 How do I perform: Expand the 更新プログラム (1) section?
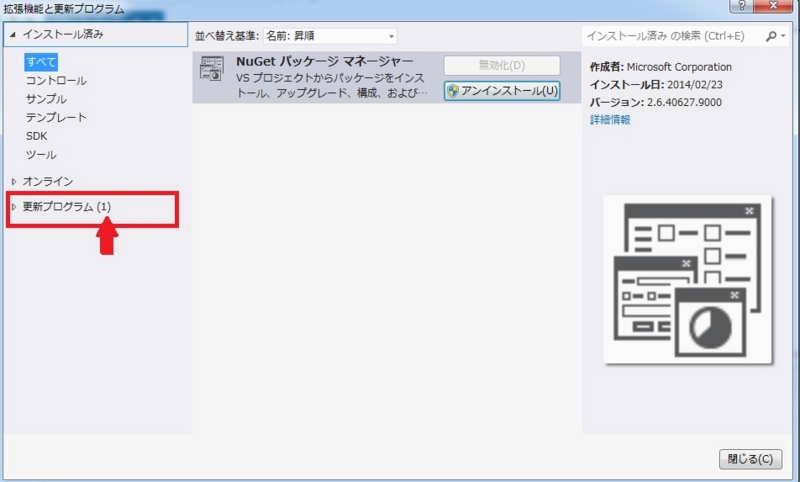point(14,207)
